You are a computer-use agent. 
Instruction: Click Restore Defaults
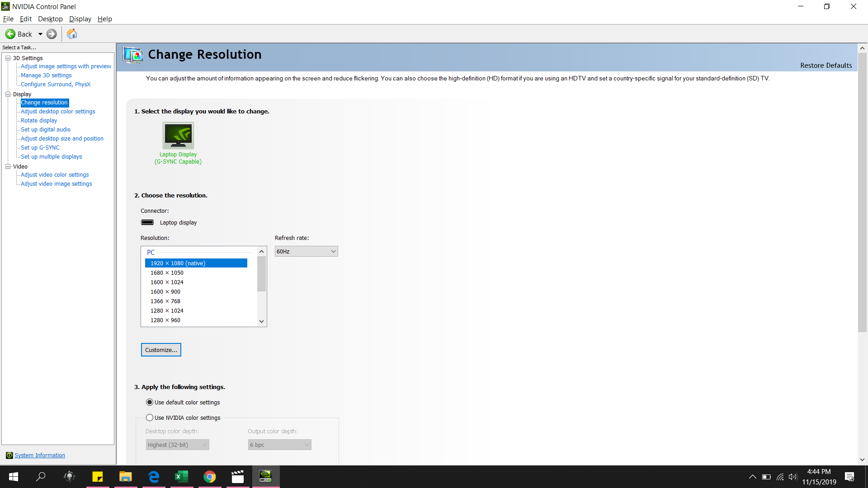826,66
